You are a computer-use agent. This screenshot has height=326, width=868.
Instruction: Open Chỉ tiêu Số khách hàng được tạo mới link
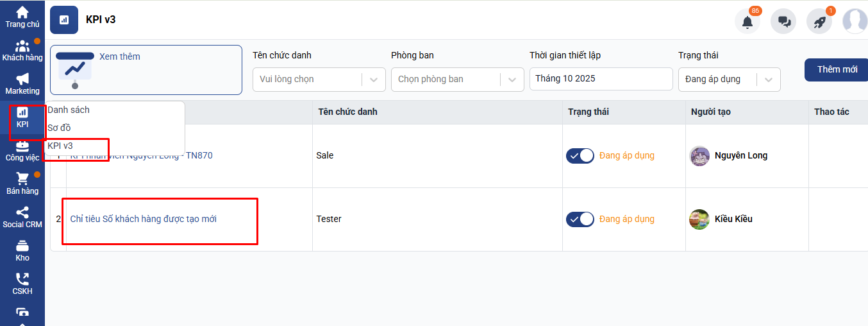[x=143, y=219]
